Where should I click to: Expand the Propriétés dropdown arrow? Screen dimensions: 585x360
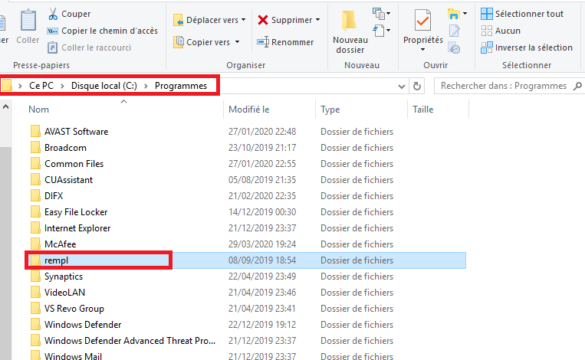click(x=423, y=49)
